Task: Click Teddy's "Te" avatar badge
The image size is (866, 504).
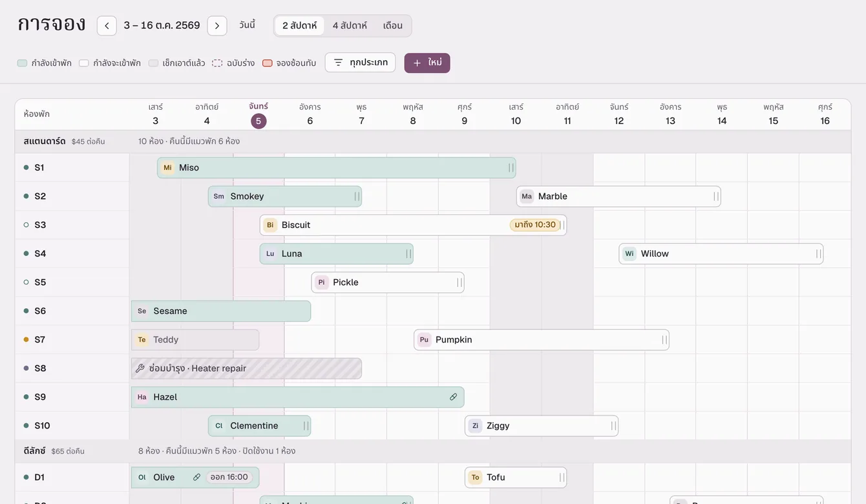Action: coord(142,340)
